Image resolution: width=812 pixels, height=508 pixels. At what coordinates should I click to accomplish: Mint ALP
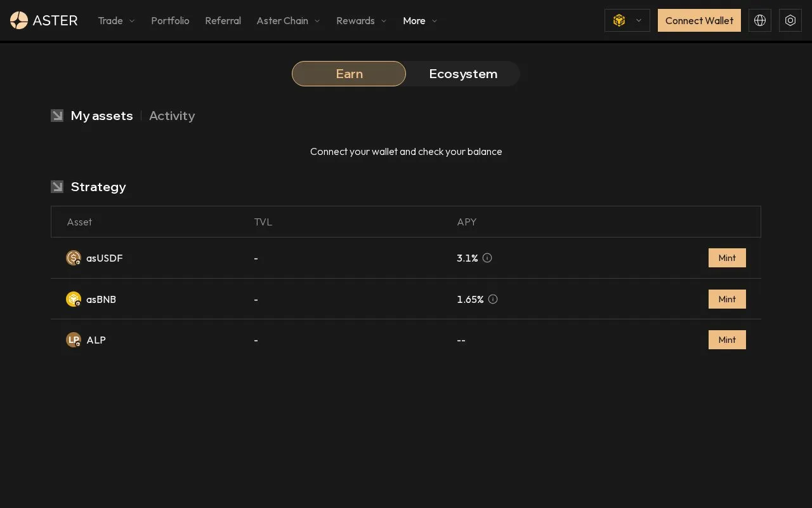pyautogui.click(x=727, y=340)
